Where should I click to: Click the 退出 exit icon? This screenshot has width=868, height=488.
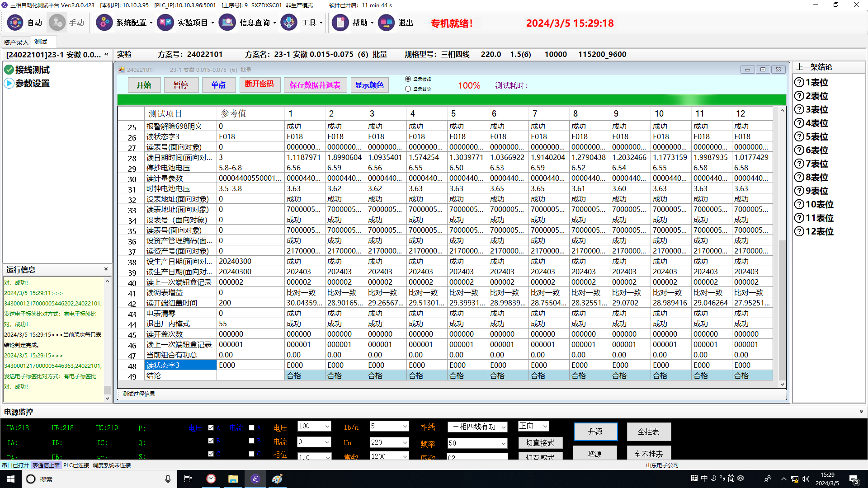coord(386,23)
